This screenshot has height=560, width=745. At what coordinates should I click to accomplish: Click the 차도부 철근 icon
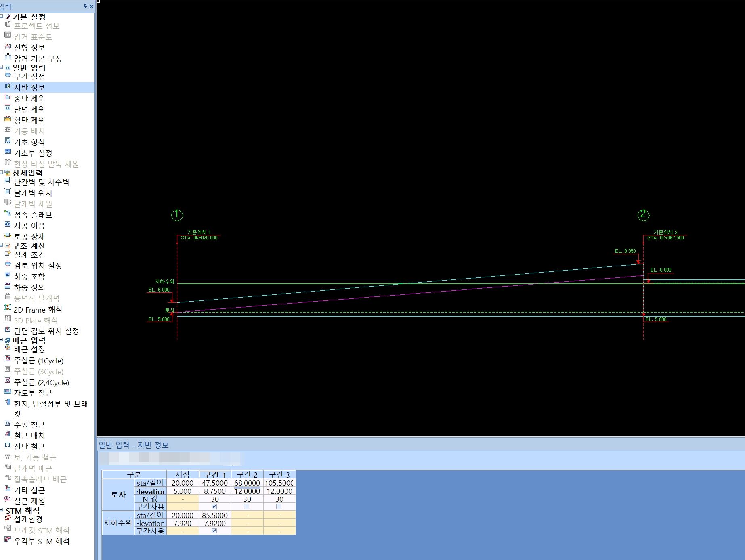pos(8,391)
